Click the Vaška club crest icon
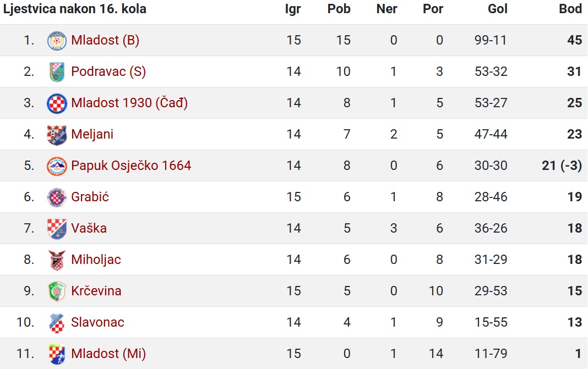 [57, 229]
